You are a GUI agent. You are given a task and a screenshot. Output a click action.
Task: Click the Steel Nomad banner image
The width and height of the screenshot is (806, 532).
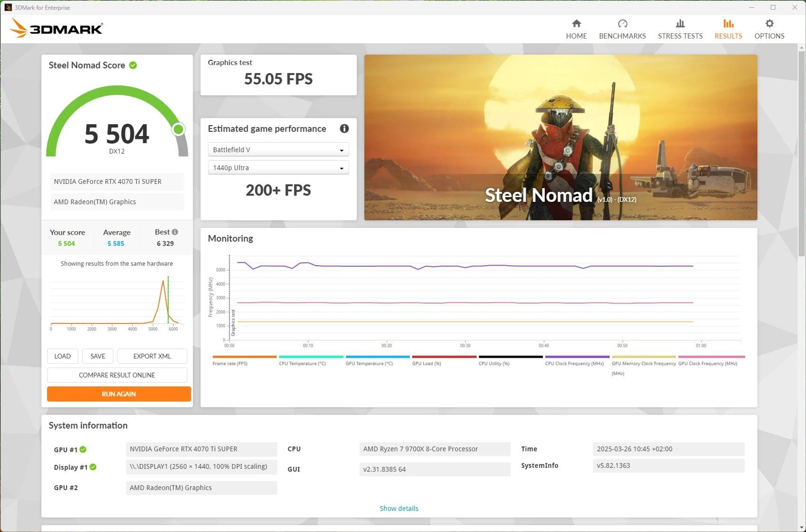(x=560, y=137)
